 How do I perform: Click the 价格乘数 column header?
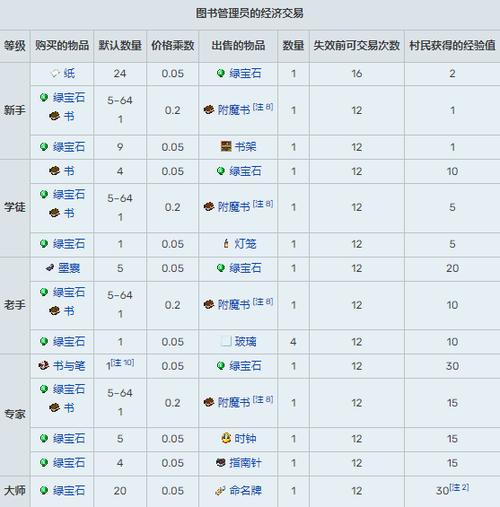click(x=173, y=45)
